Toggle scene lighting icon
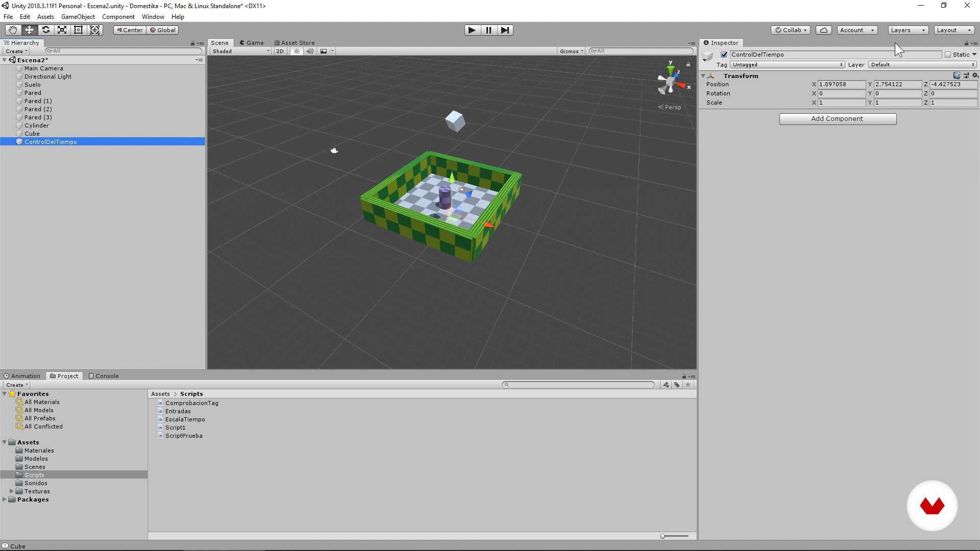The width and height of the screenshot is (980, 551). click(297, 51)
